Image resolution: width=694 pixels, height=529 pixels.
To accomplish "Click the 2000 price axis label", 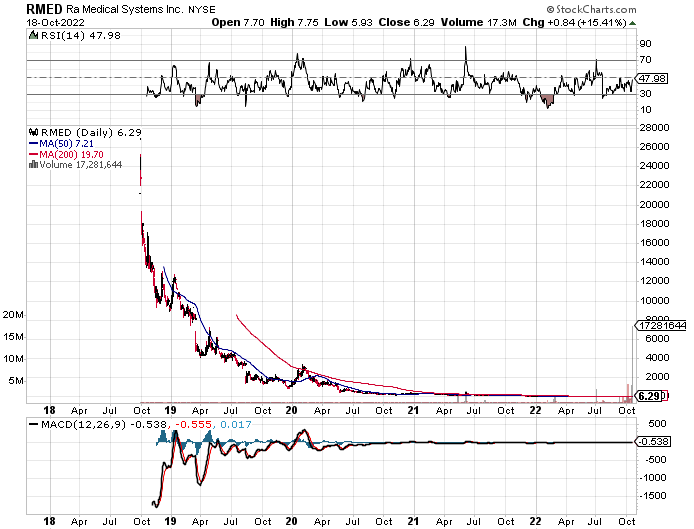I will click(657, 376).
